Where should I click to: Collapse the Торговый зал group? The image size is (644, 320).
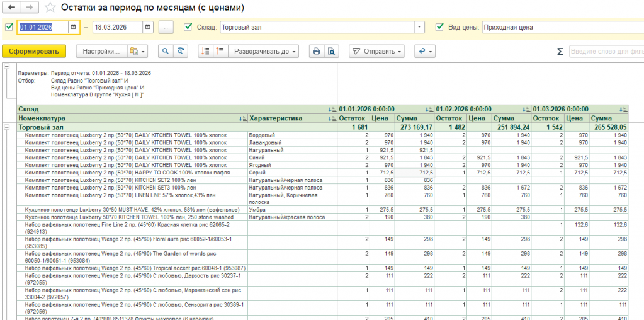coord(7,127)
